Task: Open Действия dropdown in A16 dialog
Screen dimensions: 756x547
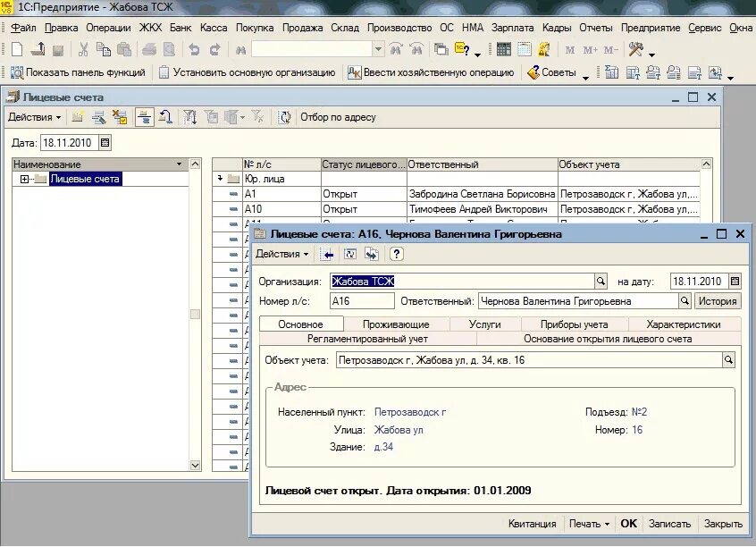Action: click(282, 254)
